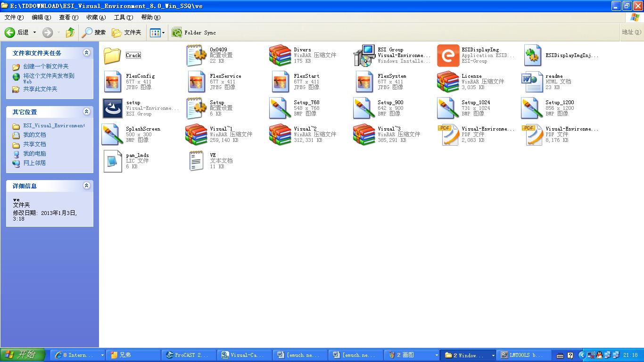The height and width of the screenshot is (362, 644).
Task: Select the Visual~2 WinRAR archive icon
Action: (280, 135)
